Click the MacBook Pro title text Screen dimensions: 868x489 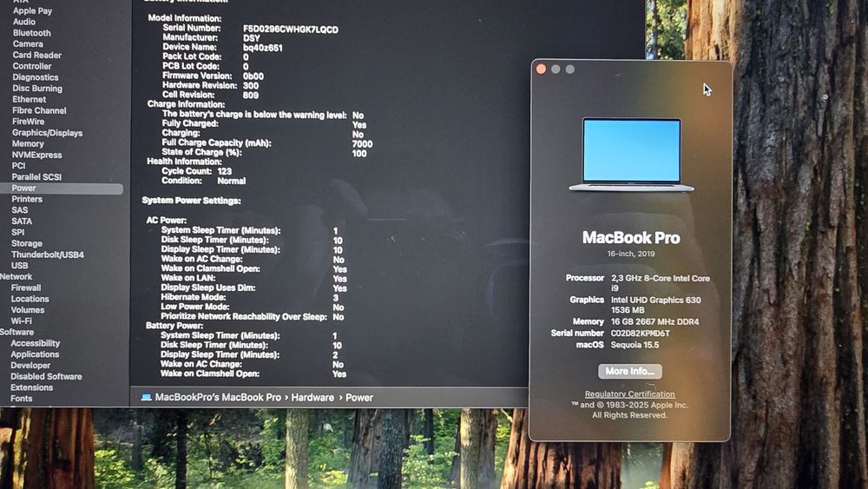pos(631,238)
